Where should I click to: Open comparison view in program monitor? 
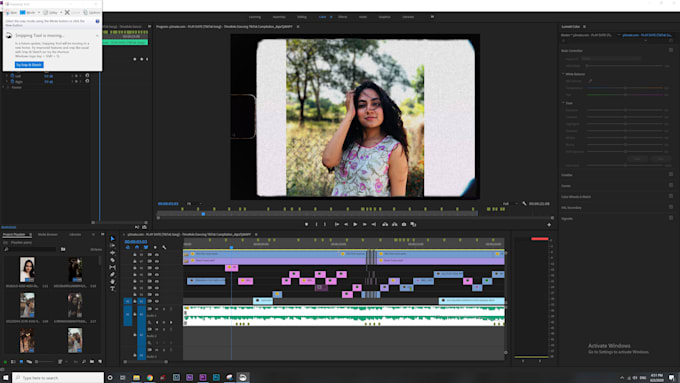point(413,224)
